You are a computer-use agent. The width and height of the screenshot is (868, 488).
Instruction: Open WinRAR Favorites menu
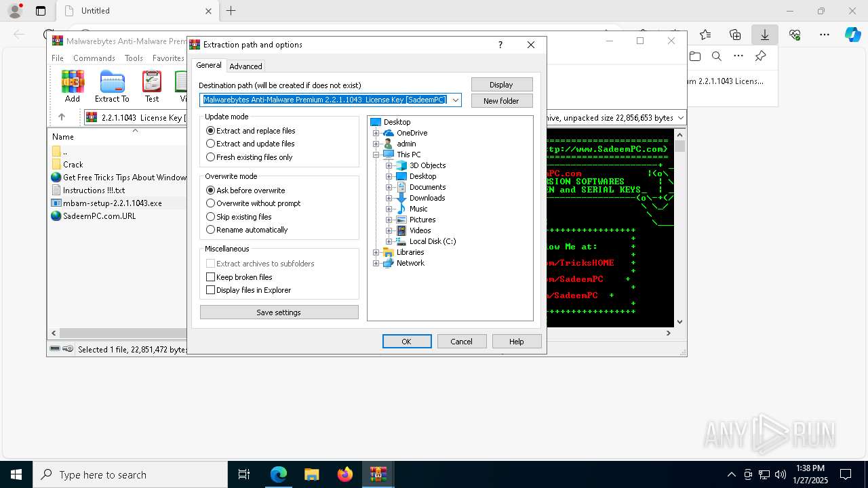tap(168, 58)
